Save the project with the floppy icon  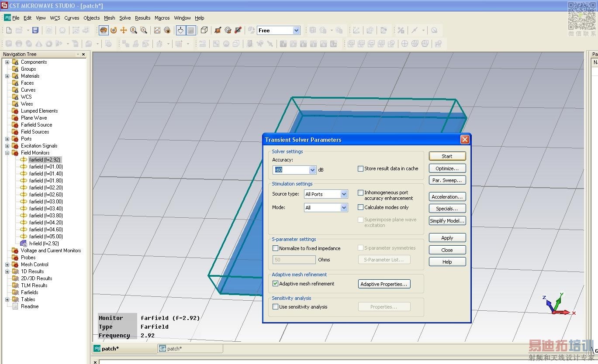35,30
